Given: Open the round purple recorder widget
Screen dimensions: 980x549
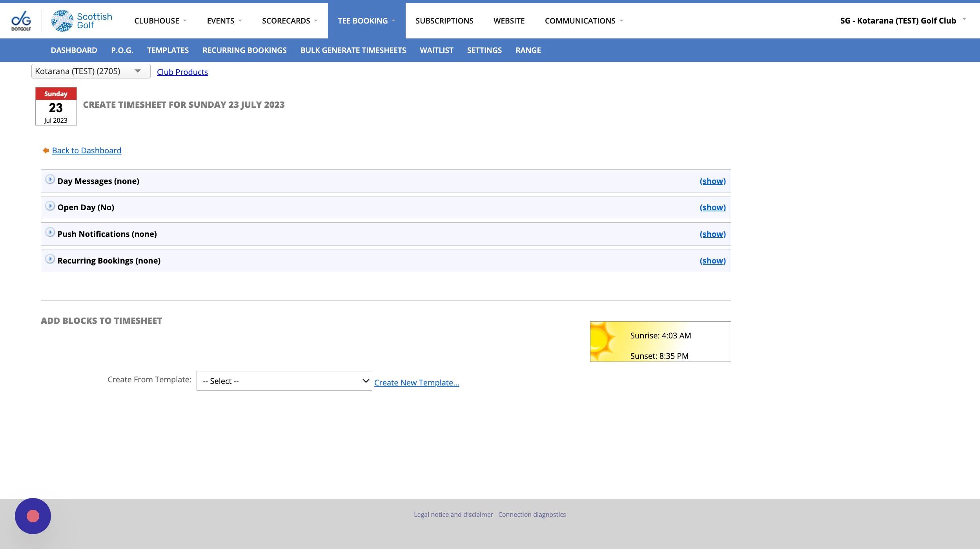Looking at the screenshot, I should [x=33, y=516].
